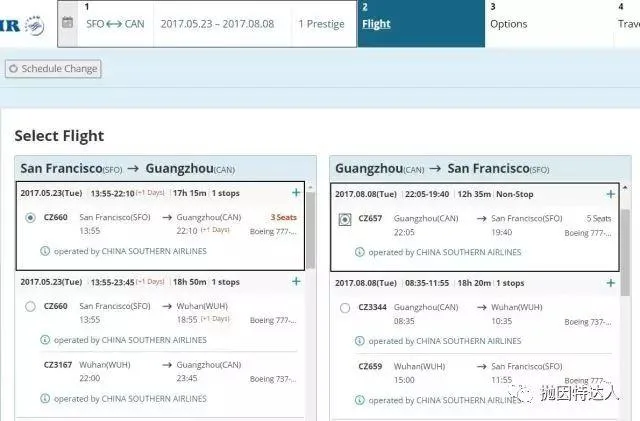Click the '3 Seats' availability text
This screenshot has height=421, width=640.
283,217
